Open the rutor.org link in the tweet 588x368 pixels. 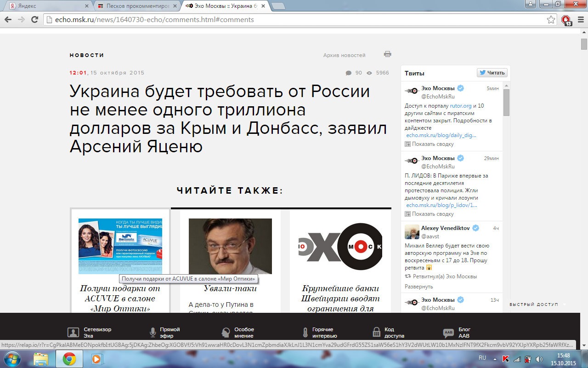click(x=461, y=106)
